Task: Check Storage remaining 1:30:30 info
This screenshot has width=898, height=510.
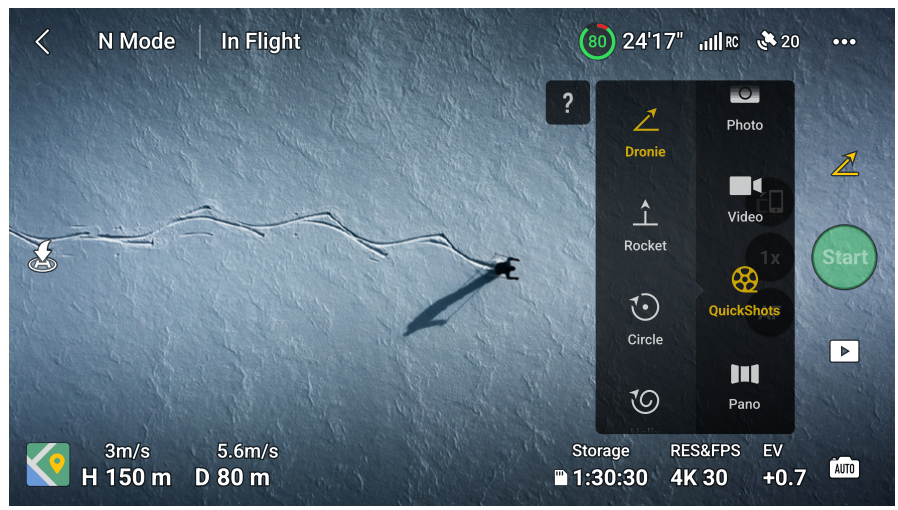Action: coord(601,465)
